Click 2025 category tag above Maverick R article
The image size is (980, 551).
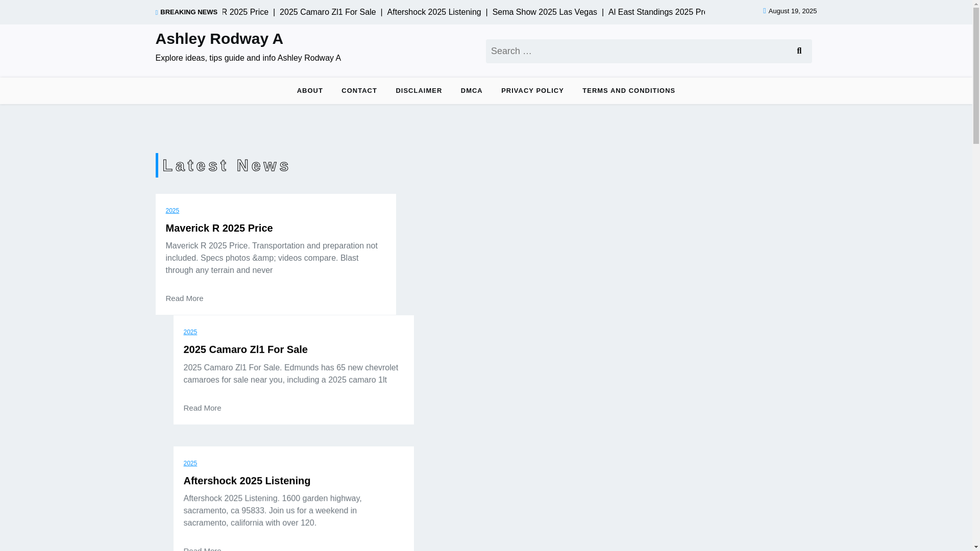(x=173, y=211)
